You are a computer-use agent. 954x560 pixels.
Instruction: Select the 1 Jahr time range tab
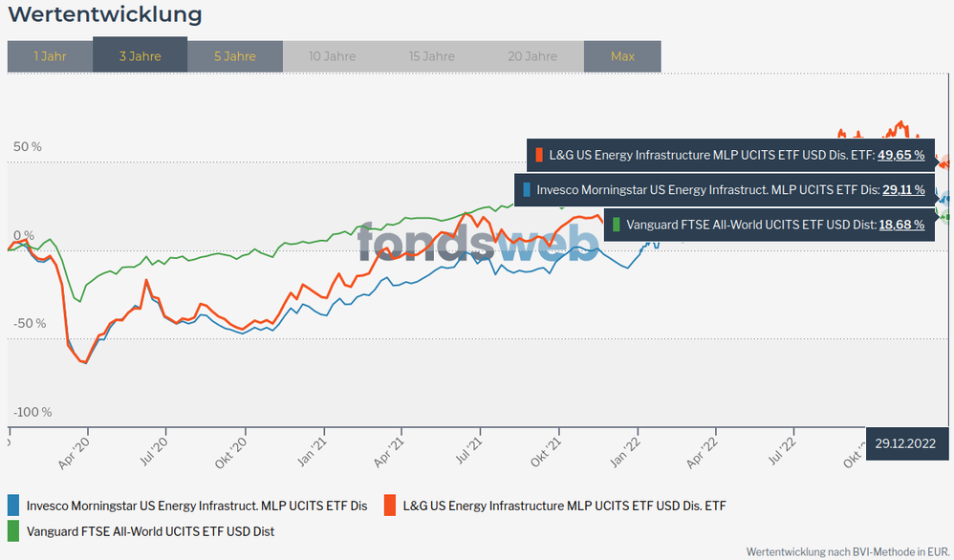tap(50, 56)
